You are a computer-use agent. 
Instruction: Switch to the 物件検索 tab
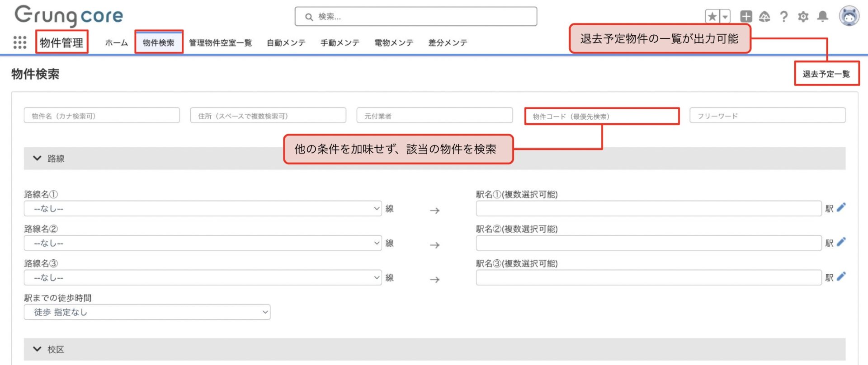[x=159, y=42]
